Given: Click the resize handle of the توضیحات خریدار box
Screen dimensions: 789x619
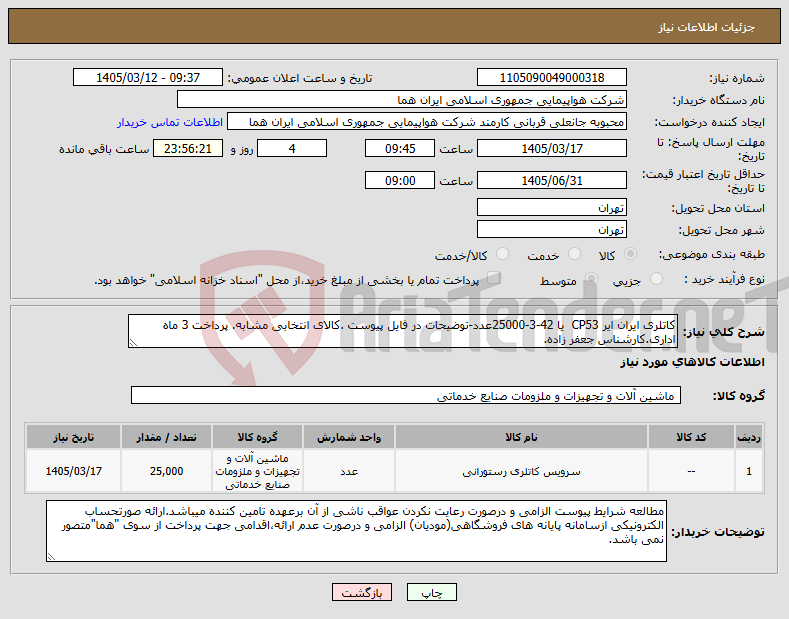Looking at the screenshot, I should pyautogui.click(x=51, y=557).
